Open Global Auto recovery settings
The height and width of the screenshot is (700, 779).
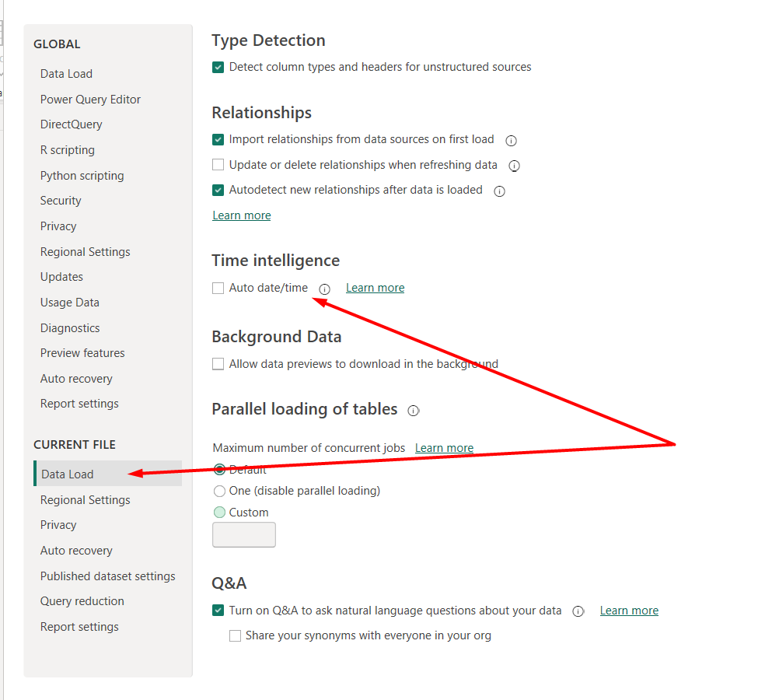tap(76, 379)
